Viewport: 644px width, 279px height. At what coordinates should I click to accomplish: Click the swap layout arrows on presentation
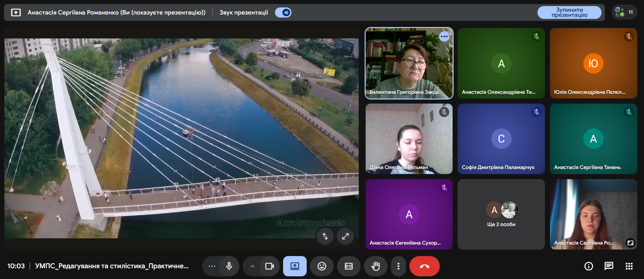click(x=325, y=236)
